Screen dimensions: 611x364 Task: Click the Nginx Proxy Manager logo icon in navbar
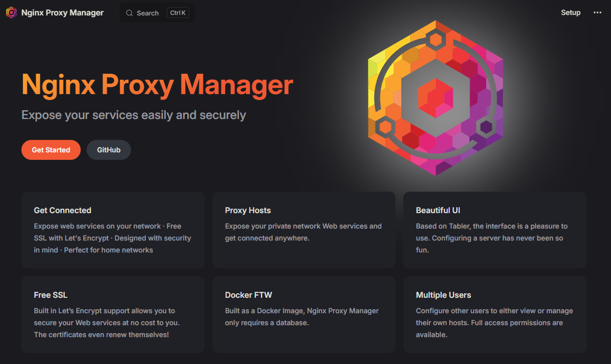point(11,12)
